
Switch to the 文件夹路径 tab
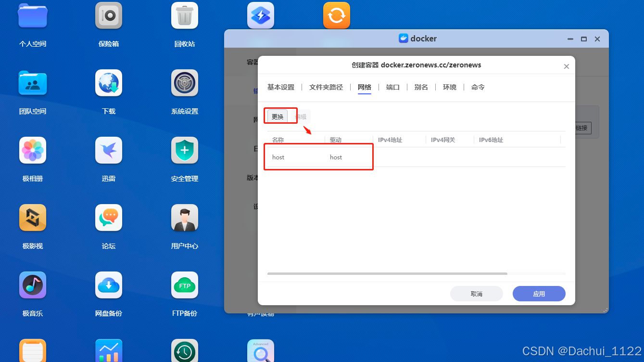click(x=326, y=87)
